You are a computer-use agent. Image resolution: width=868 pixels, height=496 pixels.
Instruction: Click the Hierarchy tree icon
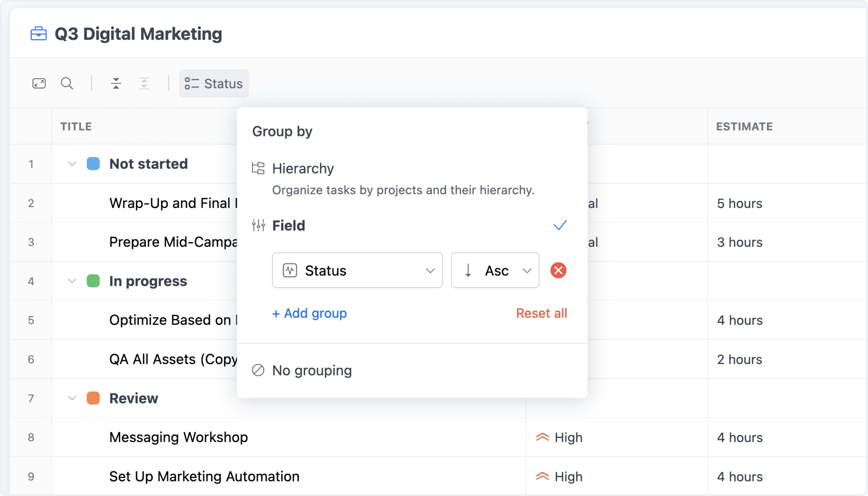click(x=258, y=168)
